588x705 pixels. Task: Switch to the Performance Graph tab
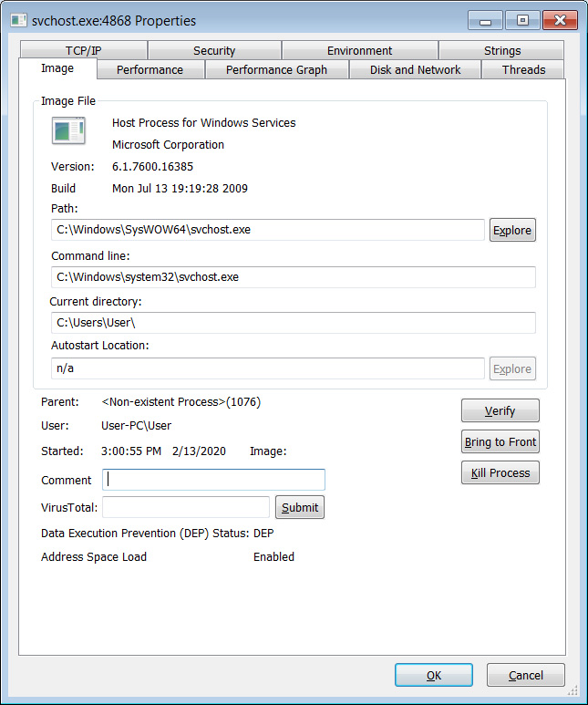(x=276, y=69)
